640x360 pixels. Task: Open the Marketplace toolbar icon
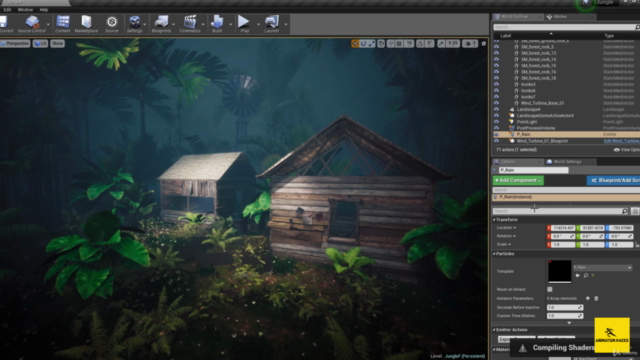[x=86, y=24]
